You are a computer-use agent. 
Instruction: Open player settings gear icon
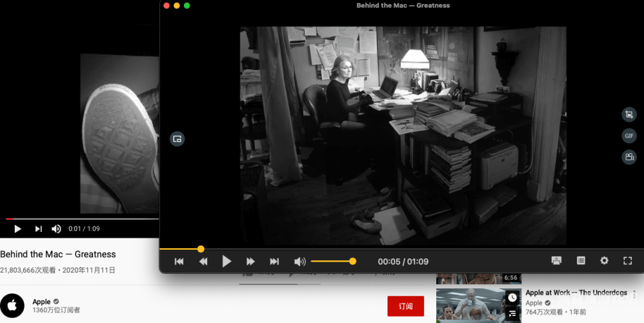click(604, 260)
